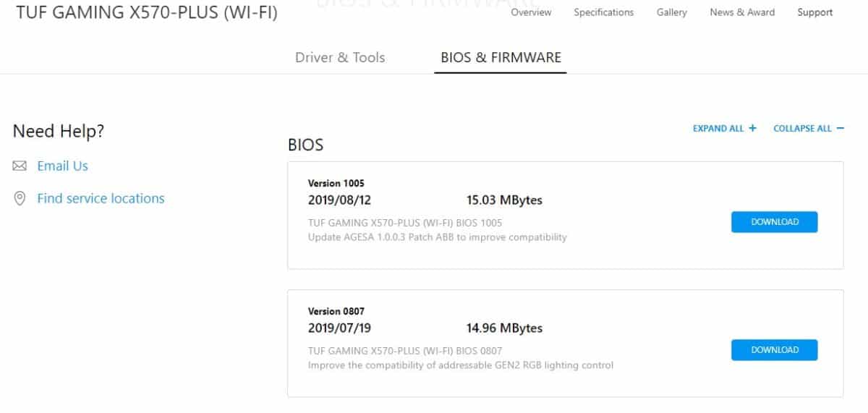
Task: Open the Overview page
Action: (x=531, y=12)
